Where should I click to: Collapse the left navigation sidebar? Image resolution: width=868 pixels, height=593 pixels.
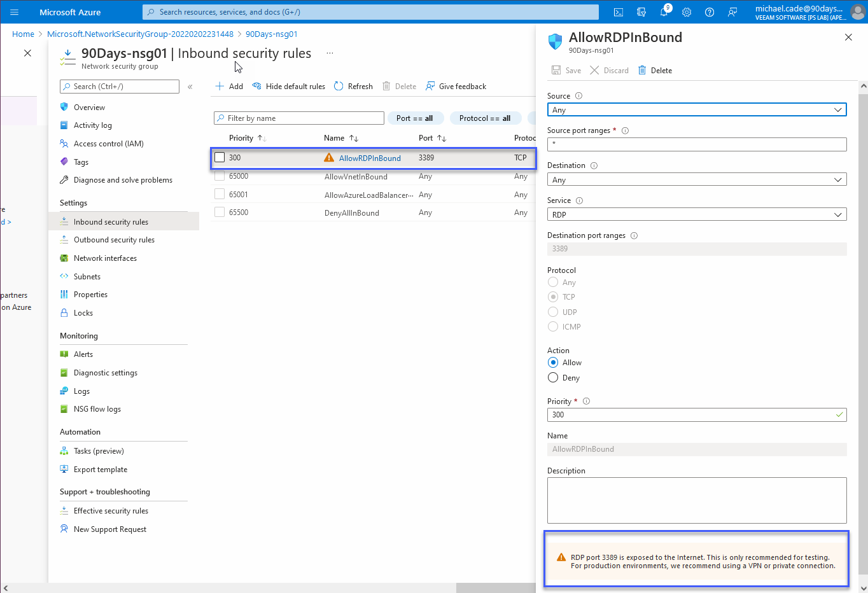pos(190,87)
